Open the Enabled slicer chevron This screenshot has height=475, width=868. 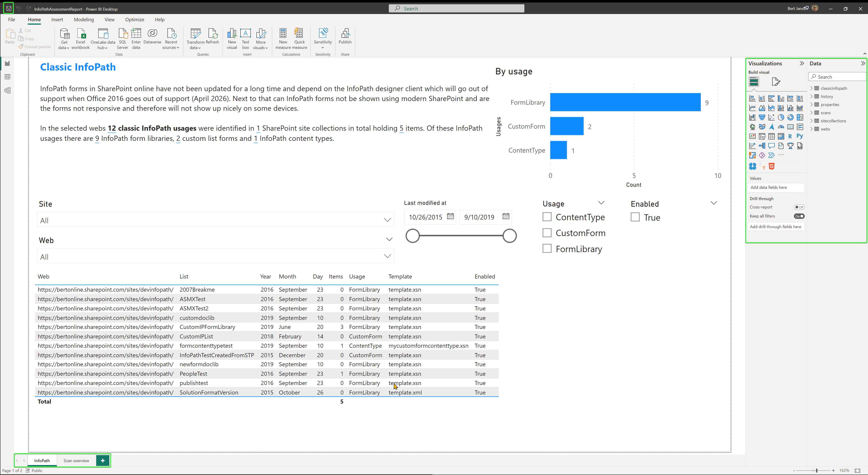(x=713, y=203)
